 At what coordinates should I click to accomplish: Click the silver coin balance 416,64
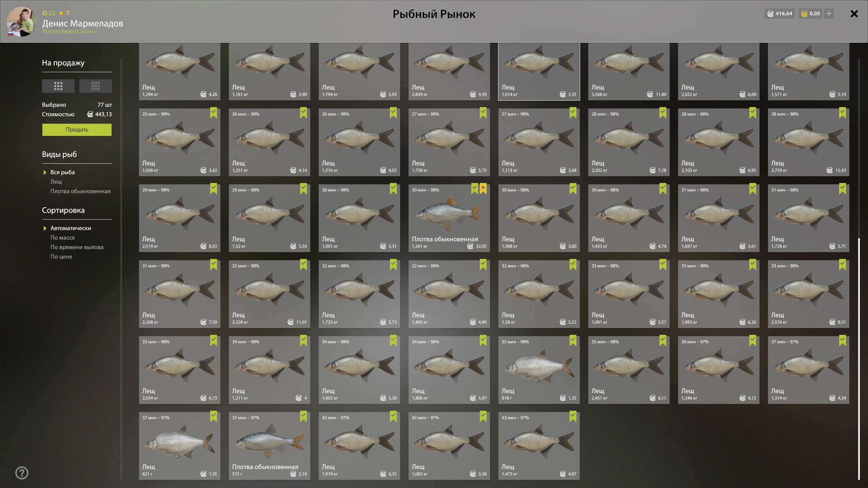(x=780, y=14)
